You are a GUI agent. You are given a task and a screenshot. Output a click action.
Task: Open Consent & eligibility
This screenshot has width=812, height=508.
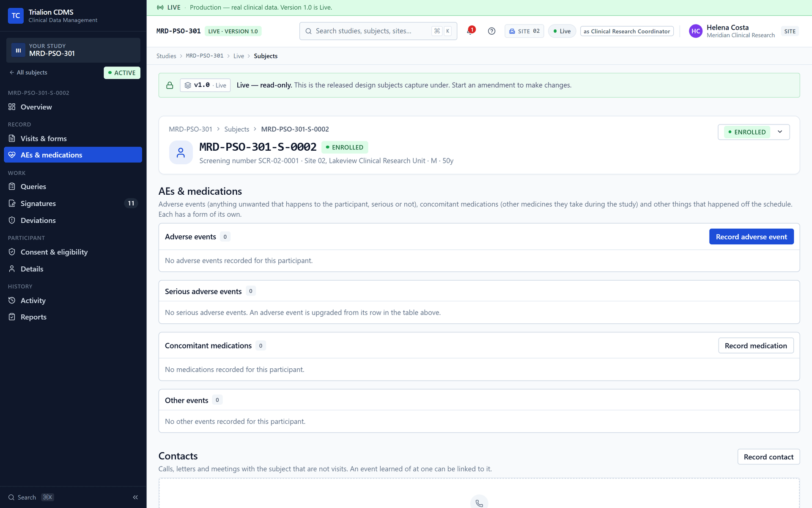[73, 252]
